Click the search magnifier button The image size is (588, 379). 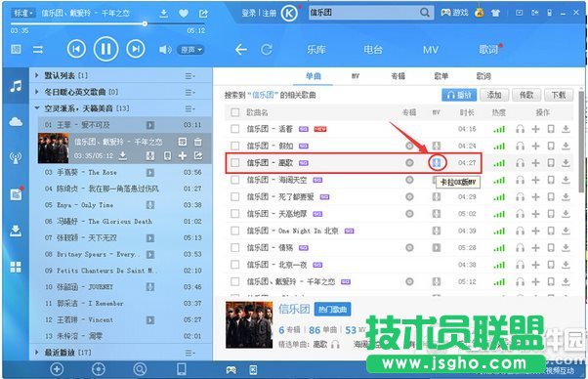pyautogui.click(x=425, y=13)
